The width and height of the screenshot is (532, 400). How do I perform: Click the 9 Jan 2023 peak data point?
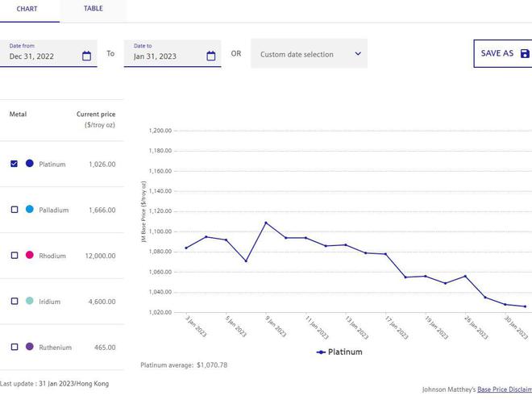[266, 223]
